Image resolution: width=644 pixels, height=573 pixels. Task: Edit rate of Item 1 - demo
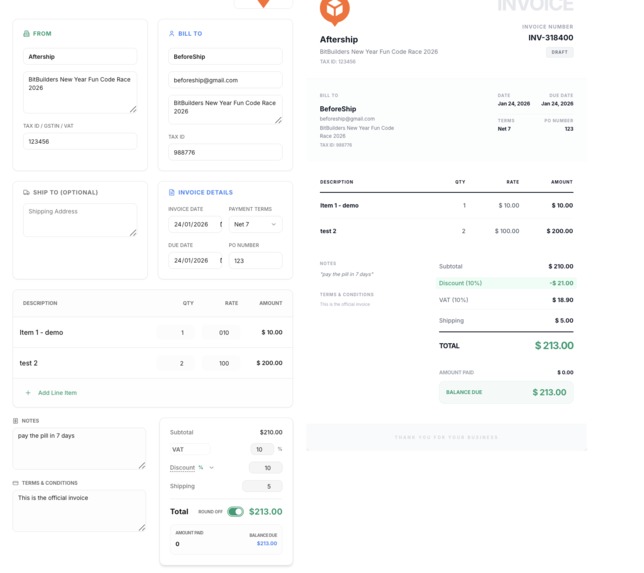221,332
